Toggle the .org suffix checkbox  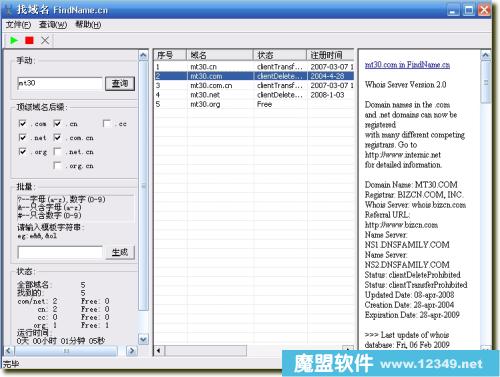[22, 152]
